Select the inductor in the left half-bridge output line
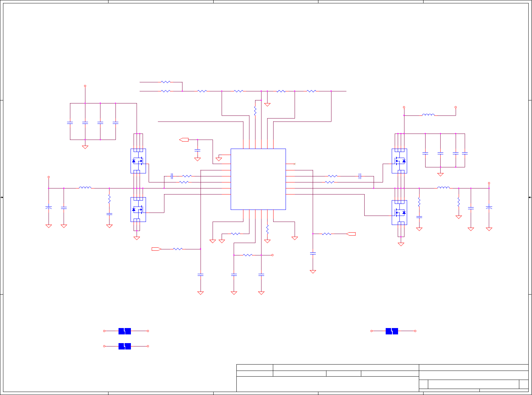This screenshot has width=532, height=395. tap(85, 187)
